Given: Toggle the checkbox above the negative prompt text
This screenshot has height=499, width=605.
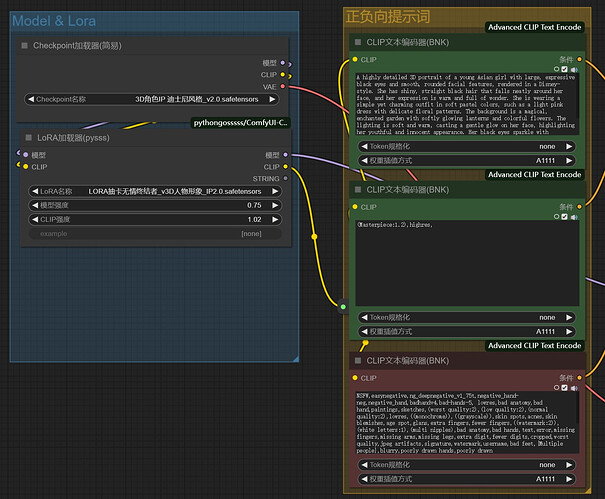Looking at the screenshot, I should [x=565, y=388].
